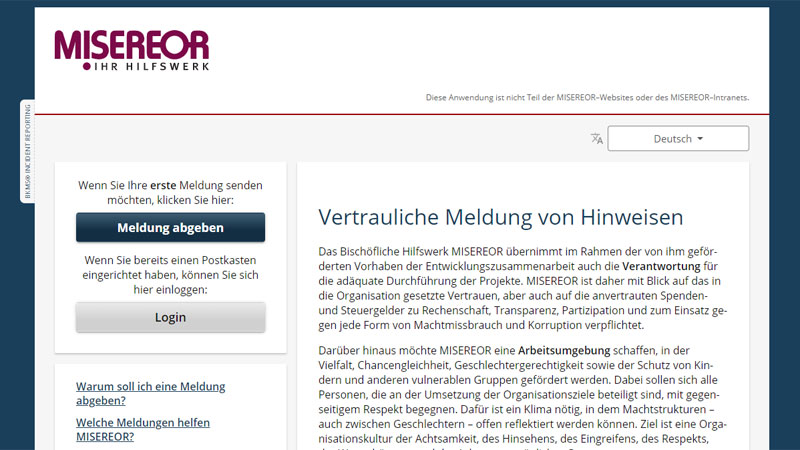The height and width of the screenshot is (450, 800).
Task: Click bold word 'Verantwortung' in text
Action: pos(661,266)
